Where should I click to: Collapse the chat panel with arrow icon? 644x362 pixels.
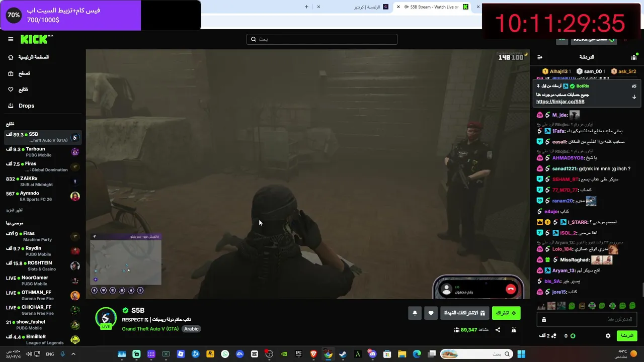click(540, 57)
